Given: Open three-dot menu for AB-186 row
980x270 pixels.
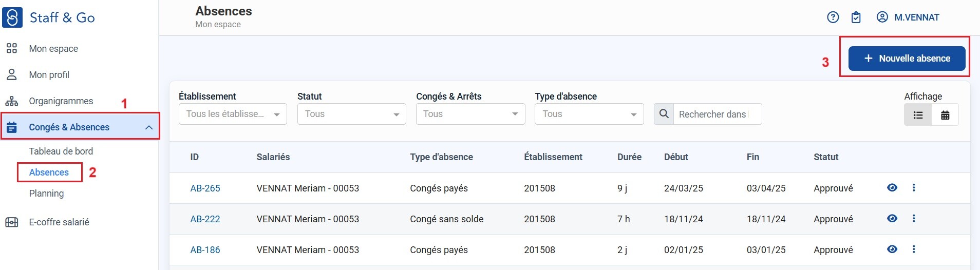Looking at the screenshot, I should (913, 249).
